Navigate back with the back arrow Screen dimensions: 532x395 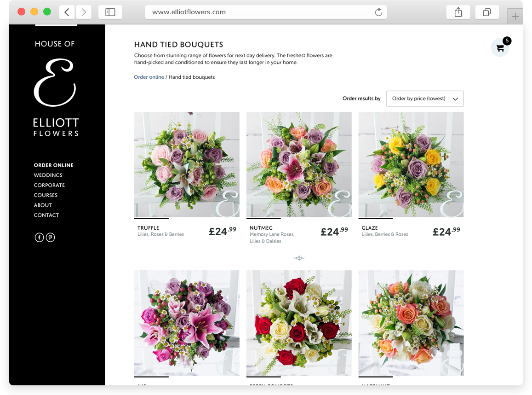click(x=67, y=12)
